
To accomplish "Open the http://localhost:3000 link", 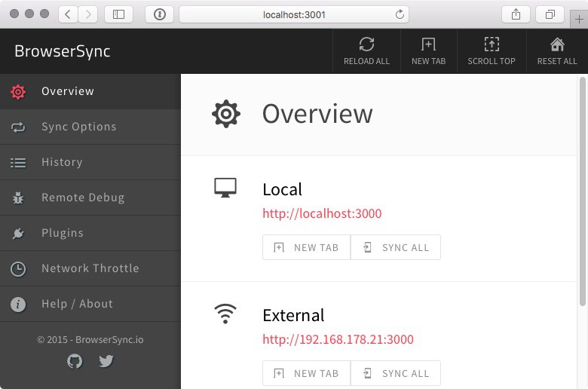I will coord(322,213).
